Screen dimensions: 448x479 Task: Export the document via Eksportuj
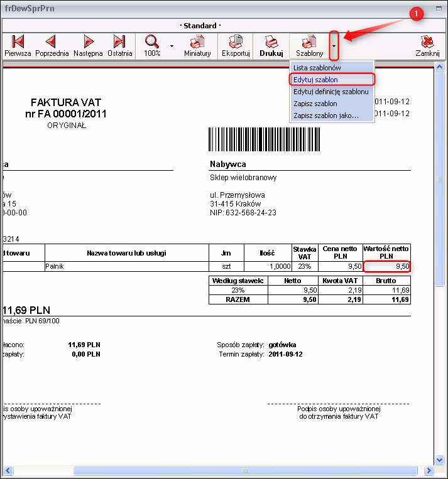236,46
